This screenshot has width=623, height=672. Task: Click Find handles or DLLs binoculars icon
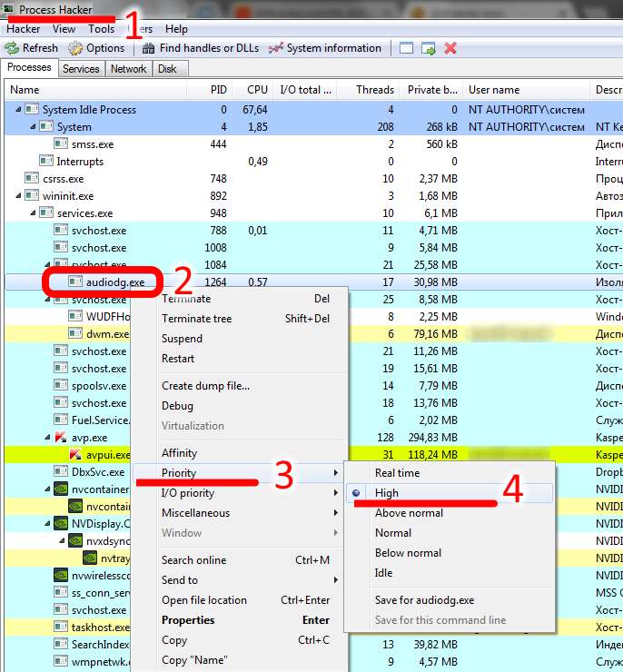point(148,48)
